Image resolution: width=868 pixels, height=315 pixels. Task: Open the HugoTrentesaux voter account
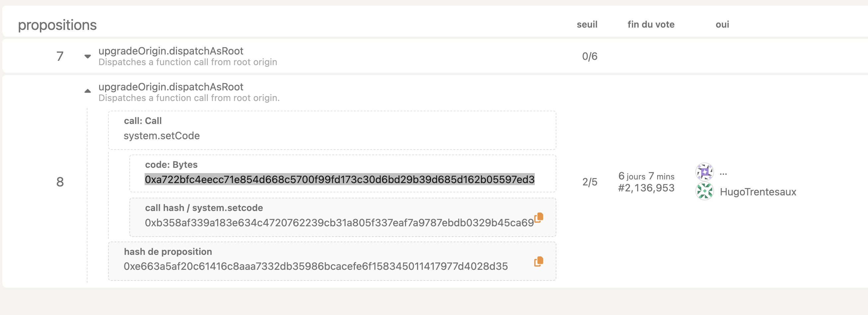point(758,192)
